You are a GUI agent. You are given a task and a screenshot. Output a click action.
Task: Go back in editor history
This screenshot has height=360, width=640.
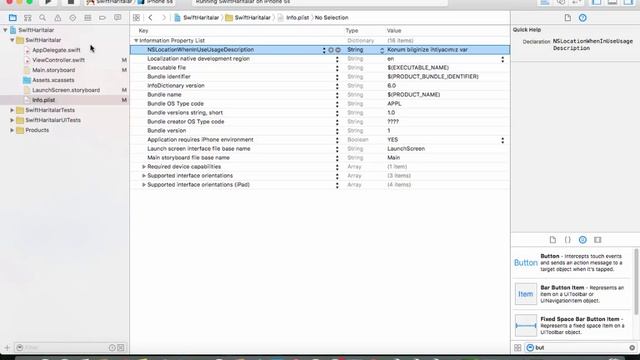point(150,18)
